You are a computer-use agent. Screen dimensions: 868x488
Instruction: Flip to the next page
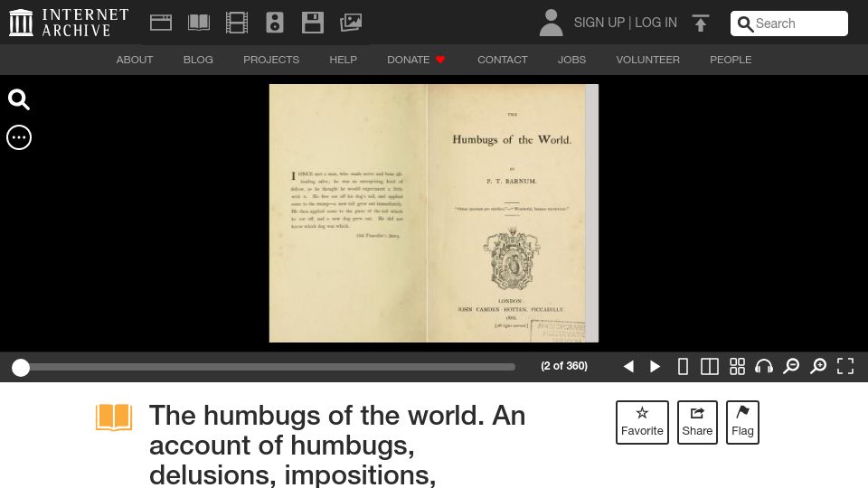coord(655,366)
